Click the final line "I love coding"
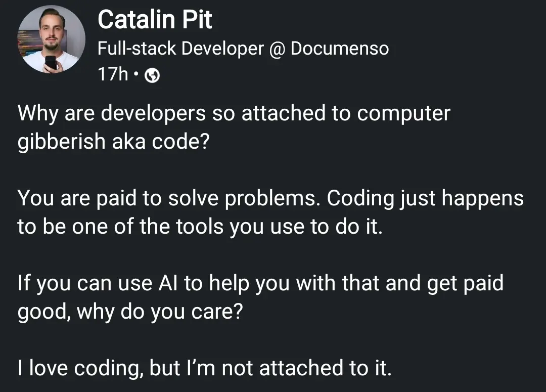546x392 pixels. (204, 368)
